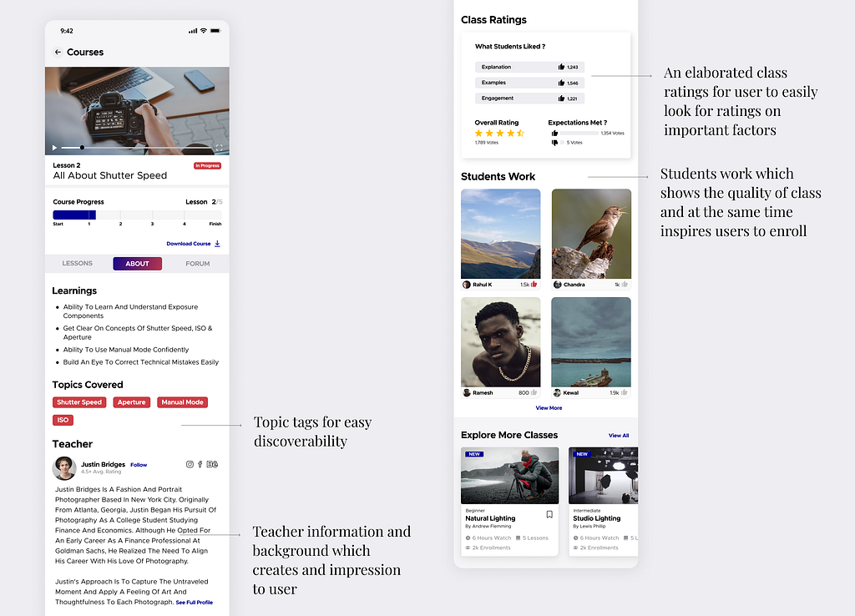
Task: Open the teacher's Facebook icon
Action: (x=200, y=464)
